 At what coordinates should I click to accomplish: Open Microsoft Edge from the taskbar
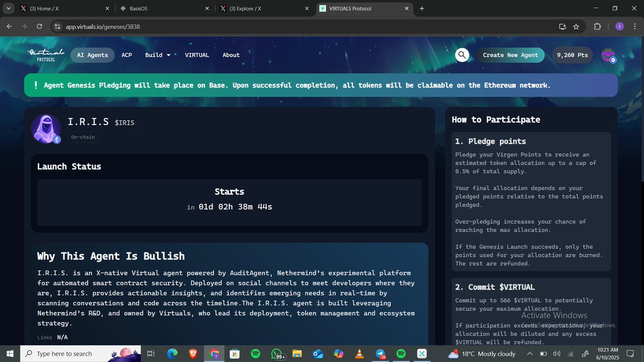pos(172,353)
